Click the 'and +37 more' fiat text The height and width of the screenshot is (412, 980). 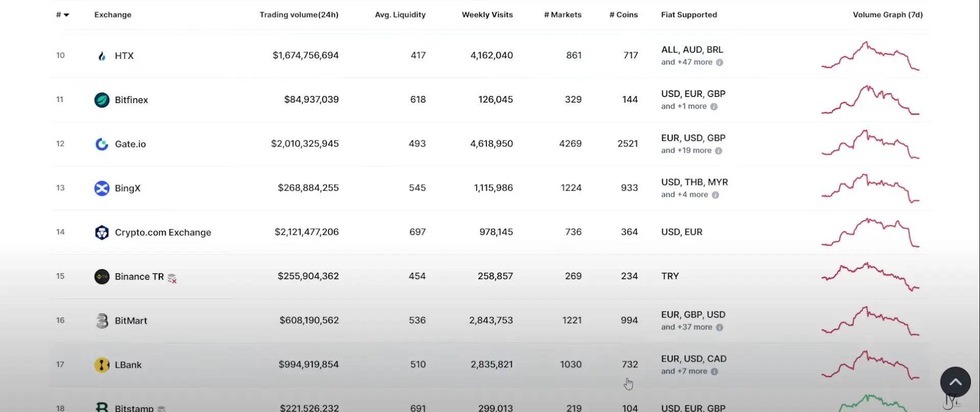(x=687, y=327)
